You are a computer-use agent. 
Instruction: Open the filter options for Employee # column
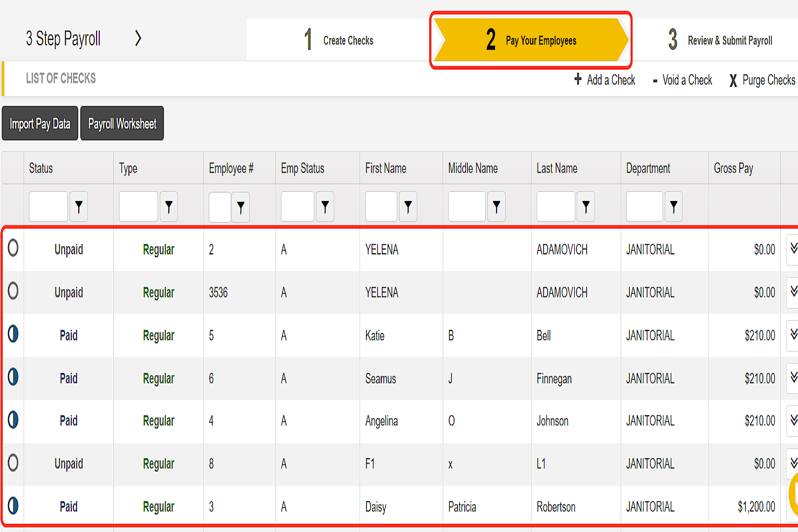click(240, 206)
